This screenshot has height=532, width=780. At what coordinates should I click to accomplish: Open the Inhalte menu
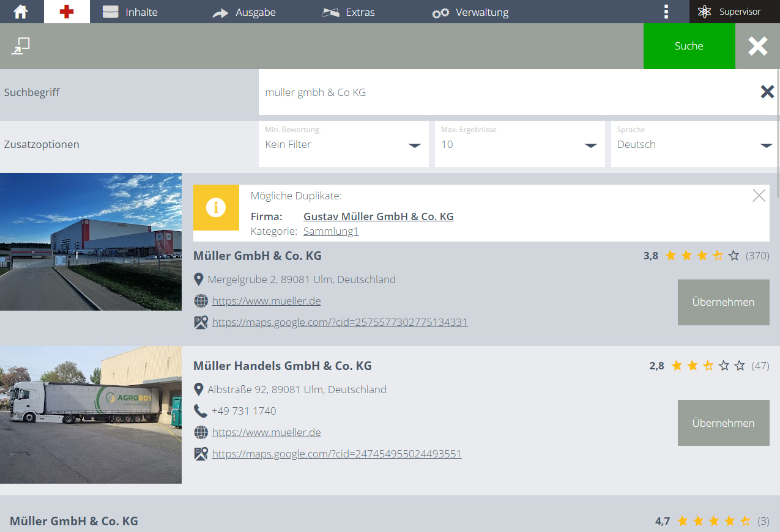coord(130,12)
